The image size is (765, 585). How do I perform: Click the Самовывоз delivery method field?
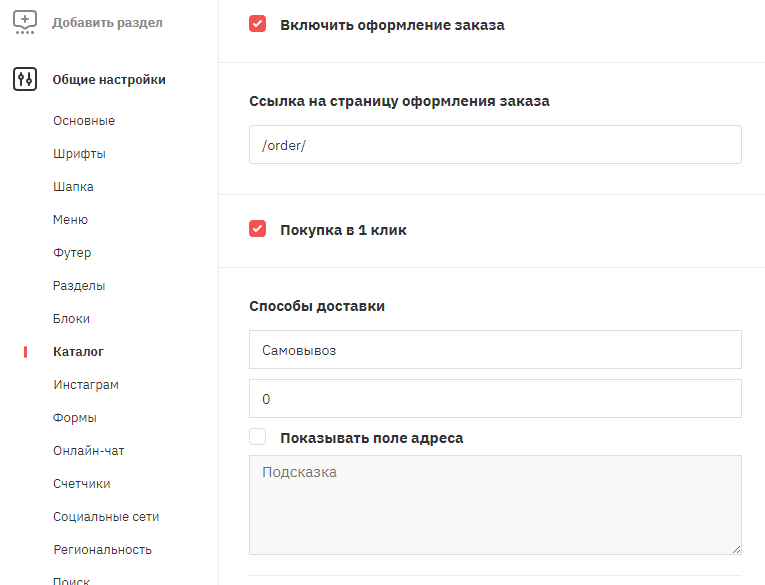[x=495, y=349]
